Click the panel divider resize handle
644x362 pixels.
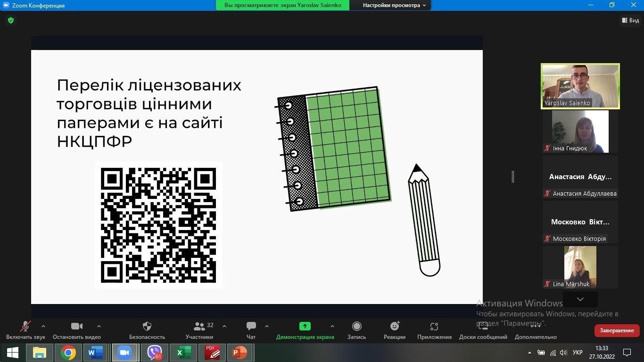coord(513,177)
